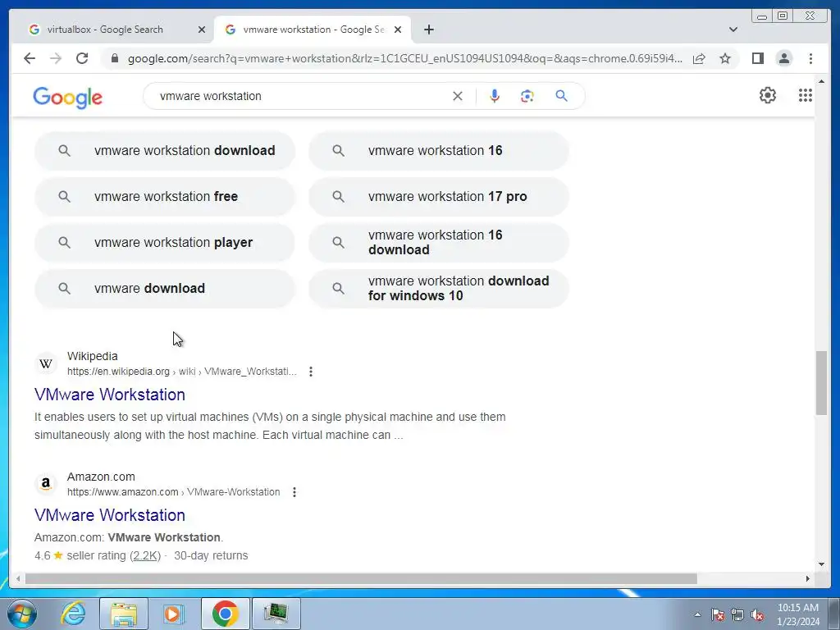
Task: Open Windows Explorer from taskbar
Action: pos(124,614)
